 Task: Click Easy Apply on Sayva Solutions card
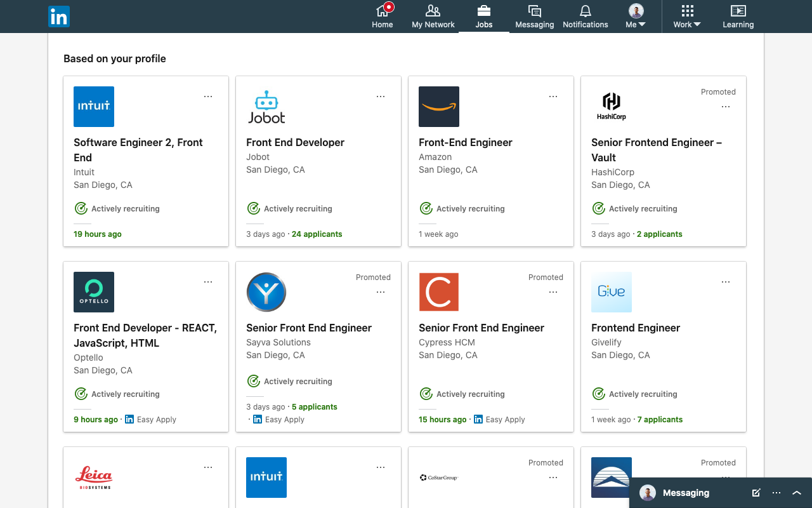tap(278, 420)
